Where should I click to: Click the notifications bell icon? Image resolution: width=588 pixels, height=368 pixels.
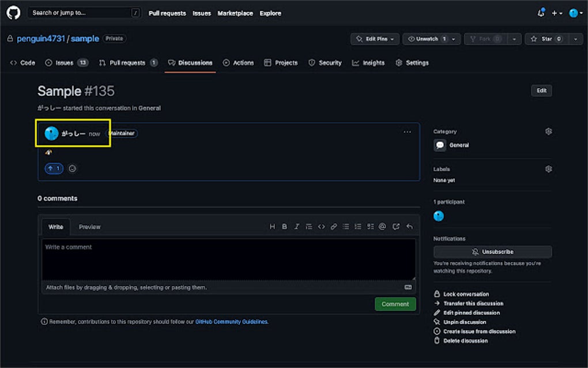click(x=541, y=12)
